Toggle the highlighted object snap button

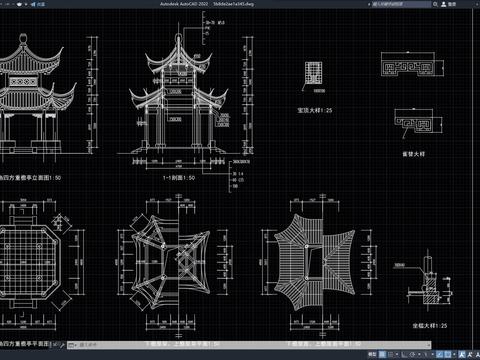440,354
